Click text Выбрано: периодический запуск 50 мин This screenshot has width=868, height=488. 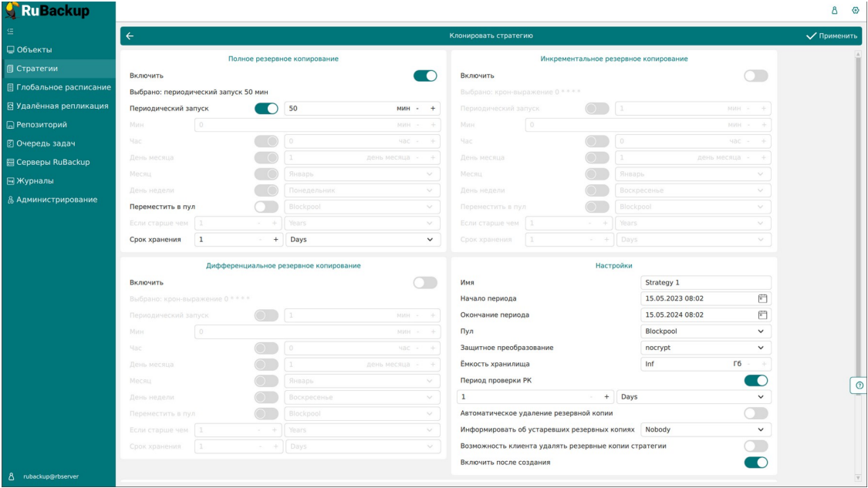point(199,93)
